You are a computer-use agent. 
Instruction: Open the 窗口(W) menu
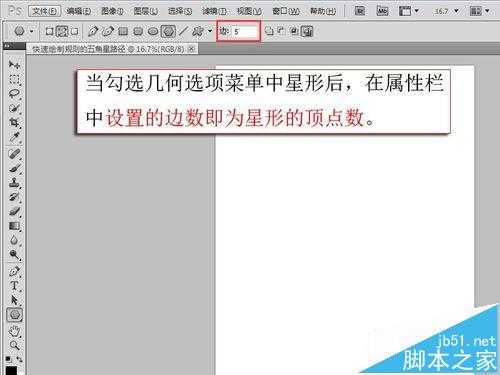point(286,11)
